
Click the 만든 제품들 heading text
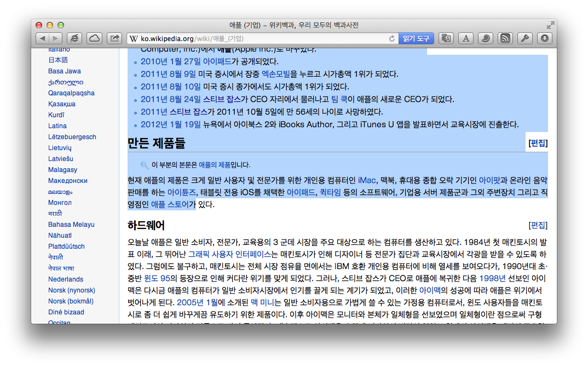tap(157, 143)
